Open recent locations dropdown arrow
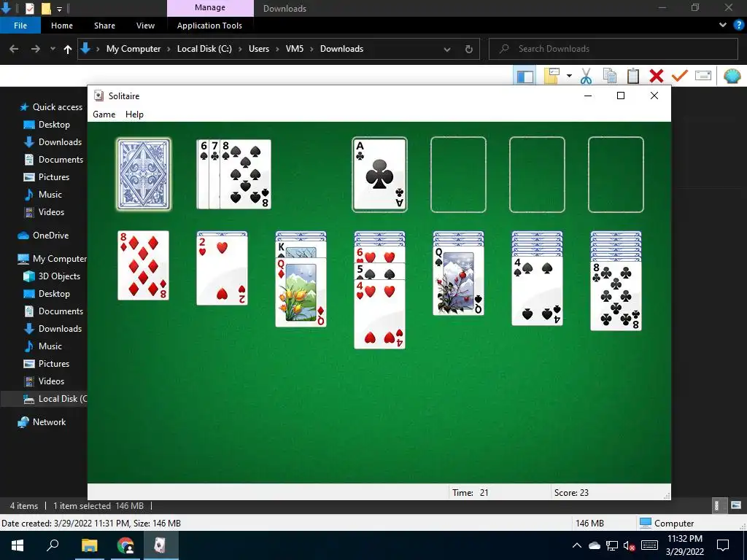Viewport: 747px width, 560px height. tap(53, 49)
